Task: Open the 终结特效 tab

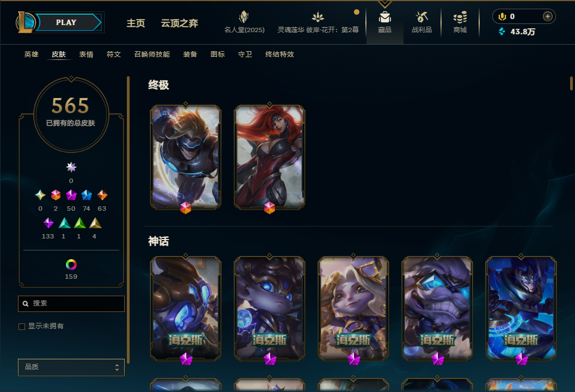Action: tap(280, 54)
